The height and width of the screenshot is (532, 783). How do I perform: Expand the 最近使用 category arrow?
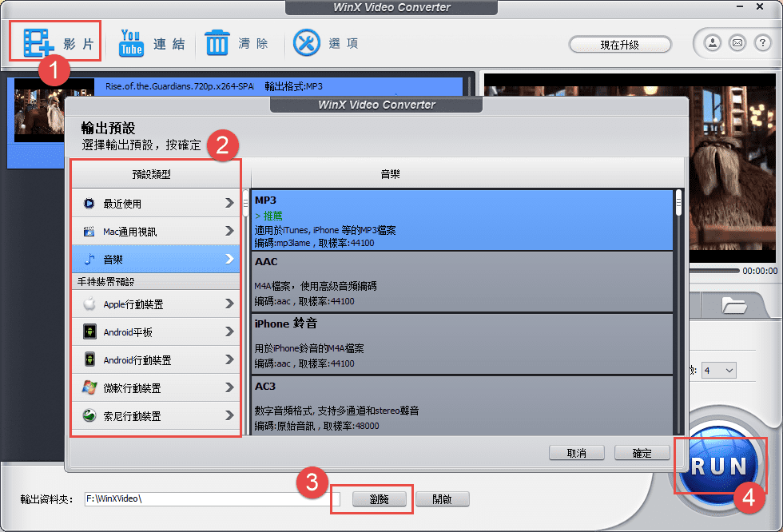point(229,203)
